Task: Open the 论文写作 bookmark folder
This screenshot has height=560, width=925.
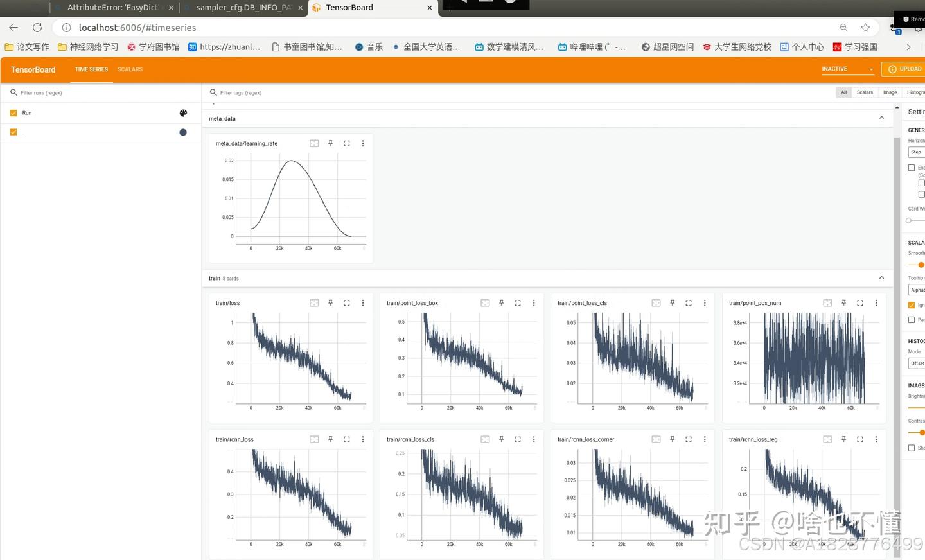Action: pos(27,47)
